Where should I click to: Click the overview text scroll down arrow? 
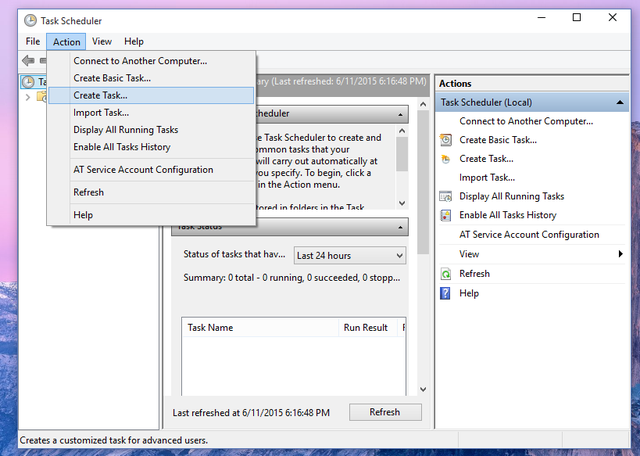click(x=402, y=203)
